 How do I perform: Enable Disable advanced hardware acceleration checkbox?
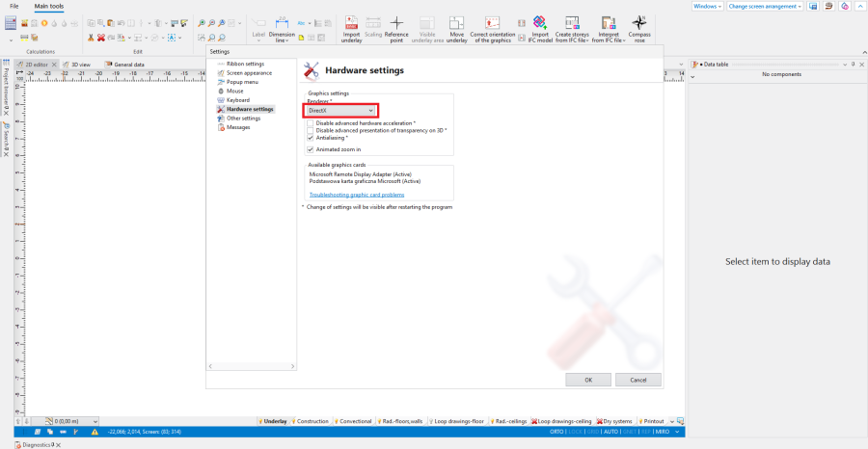pos(310,123)
